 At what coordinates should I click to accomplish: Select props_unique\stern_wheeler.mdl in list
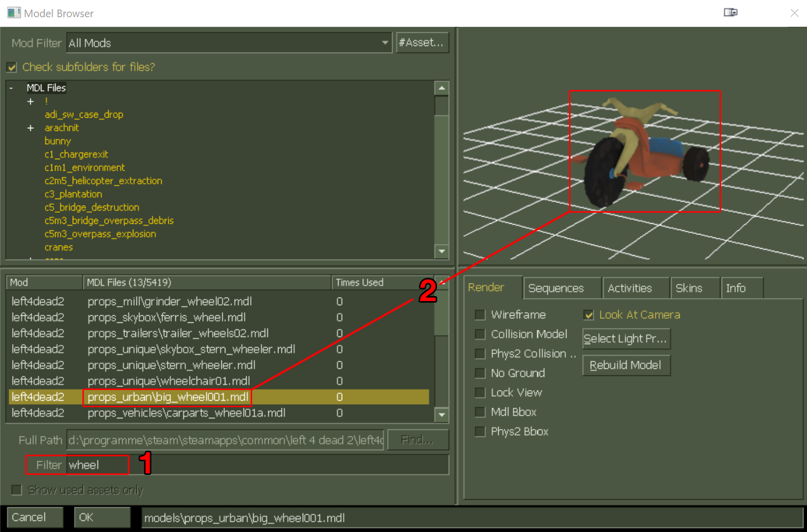pos(220,365)
